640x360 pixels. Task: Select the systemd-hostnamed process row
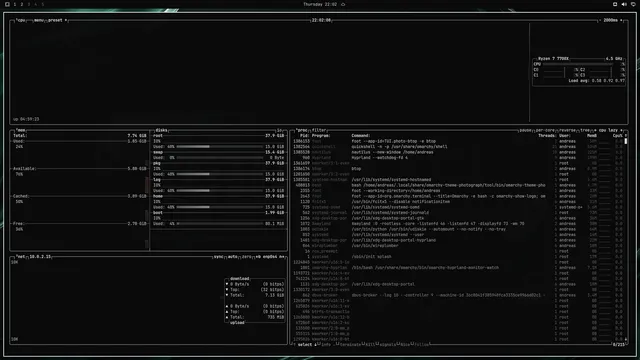457,180
